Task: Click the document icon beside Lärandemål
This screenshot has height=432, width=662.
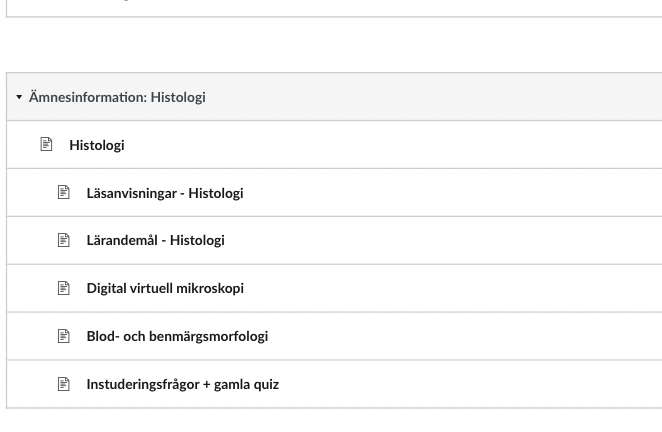Action: point(64,240)
